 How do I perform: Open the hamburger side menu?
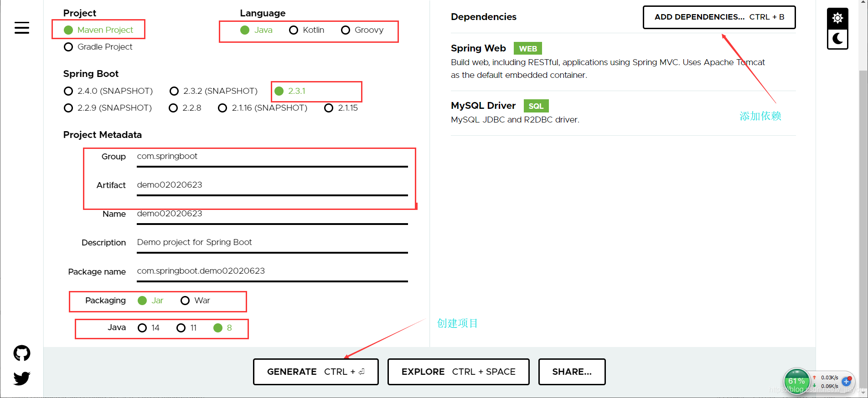pyautogui.click(x=22, y=28)
